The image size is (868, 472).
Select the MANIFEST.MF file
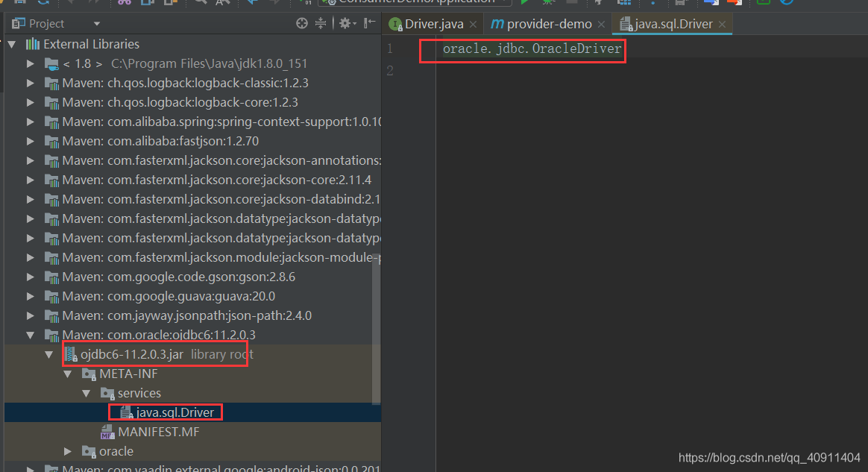point(192,432)
